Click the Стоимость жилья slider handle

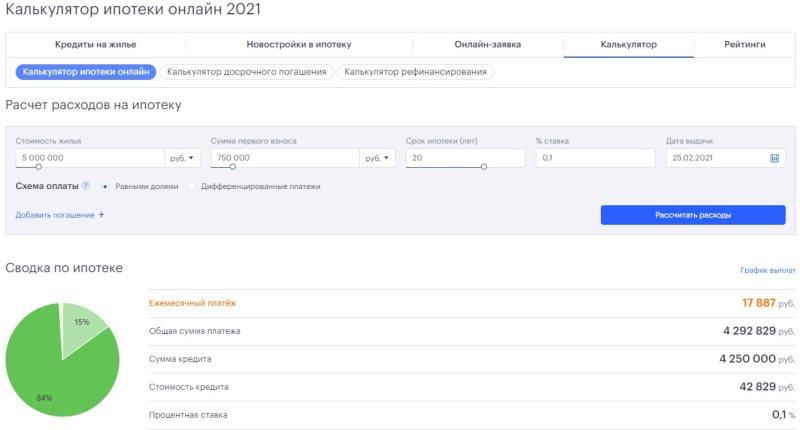pyautogui.click(x=39, y=167)
